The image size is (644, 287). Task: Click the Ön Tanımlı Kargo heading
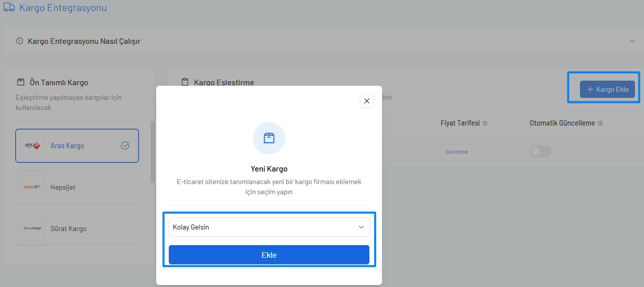pos(59,82)
